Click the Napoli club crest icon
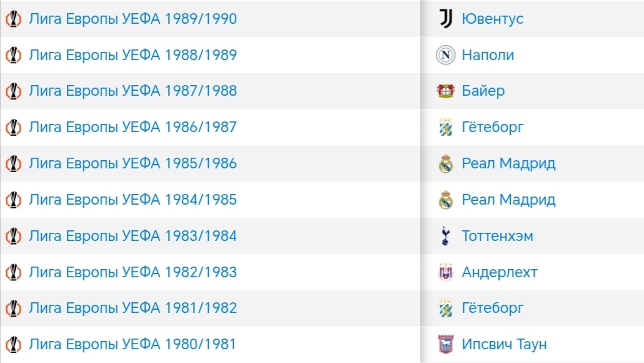Screen dimensions: 644x363 (445, 55)
